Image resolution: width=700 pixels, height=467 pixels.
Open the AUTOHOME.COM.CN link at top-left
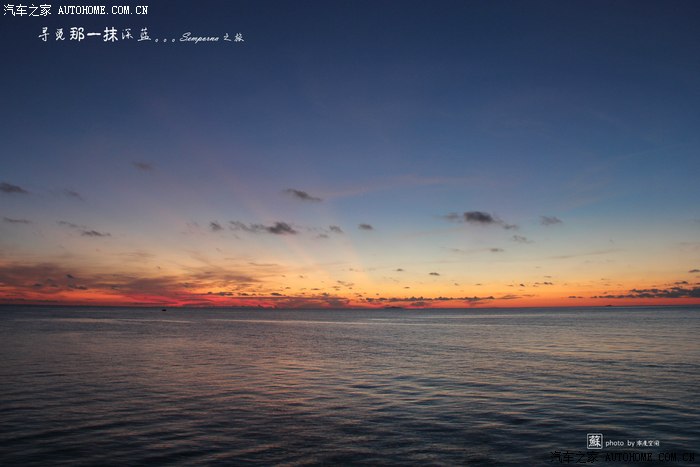pyautogui.click(x=102, y=10)
